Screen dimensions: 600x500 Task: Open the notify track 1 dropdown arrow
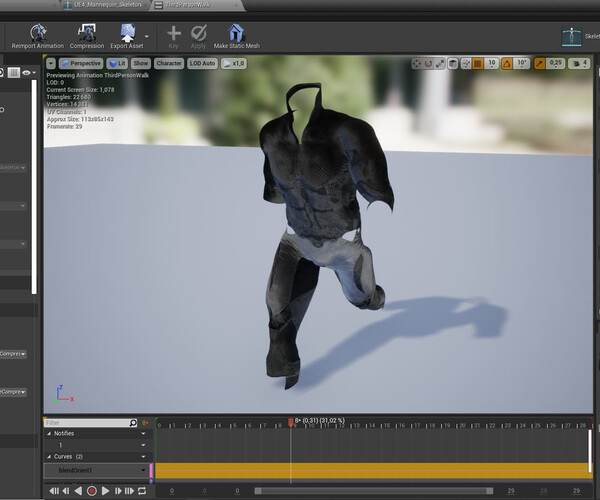(x=143, y=445)
